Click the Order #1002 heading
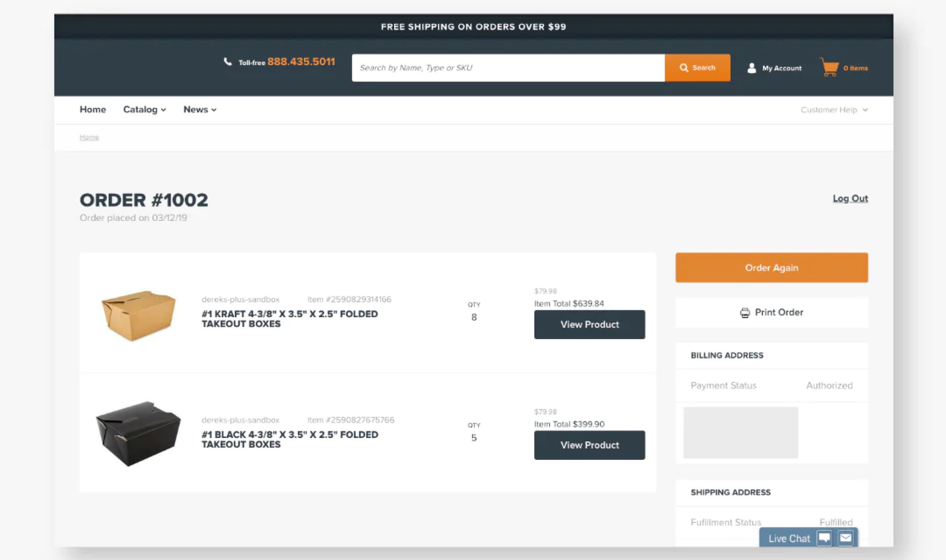Viewport: 946px width, 560px height. click(x=144, y=200)
